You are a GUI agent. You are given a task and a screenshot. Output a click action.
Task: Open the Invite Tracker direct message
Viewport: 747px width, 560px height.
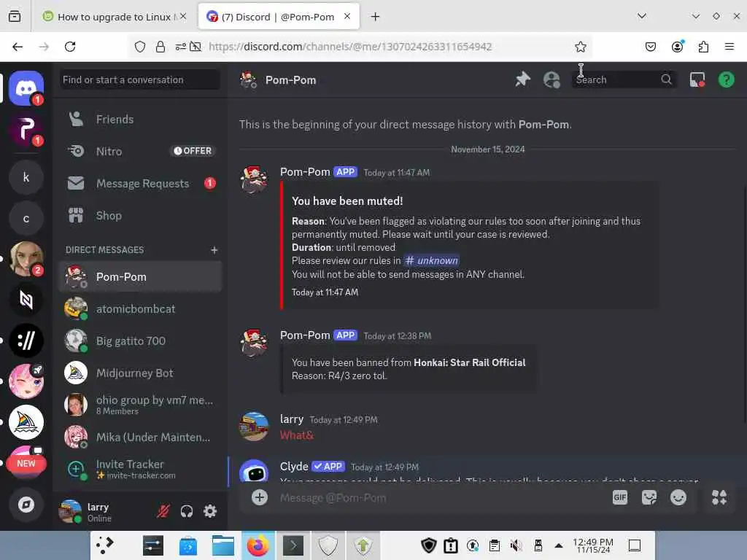click(140, 469)
